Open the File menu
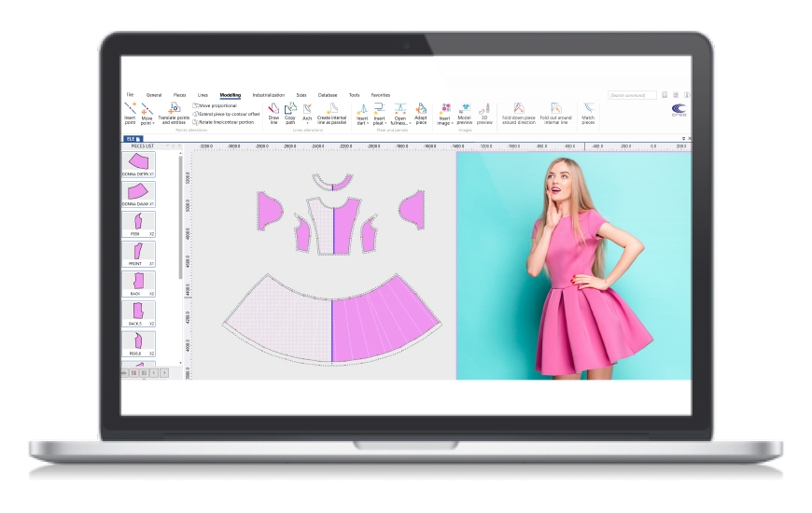This screenshot has height=513, width=812. (x=130, y=95)
